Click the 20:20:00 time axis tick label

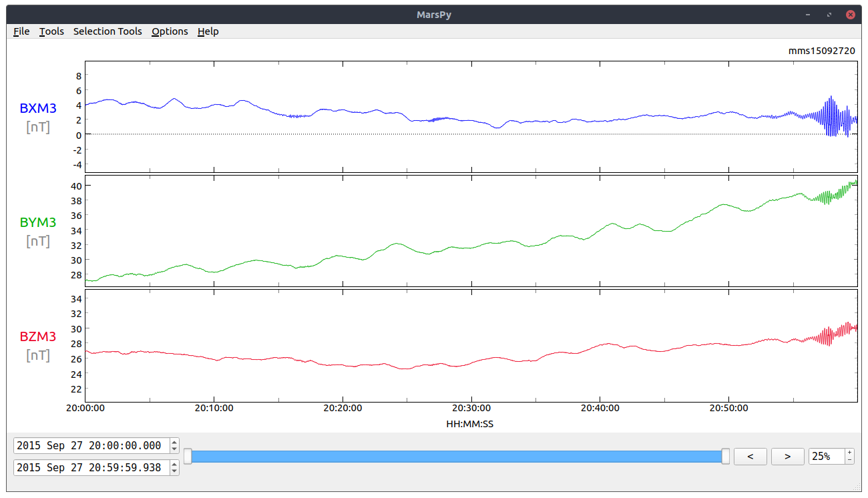(x=343, y=409)
